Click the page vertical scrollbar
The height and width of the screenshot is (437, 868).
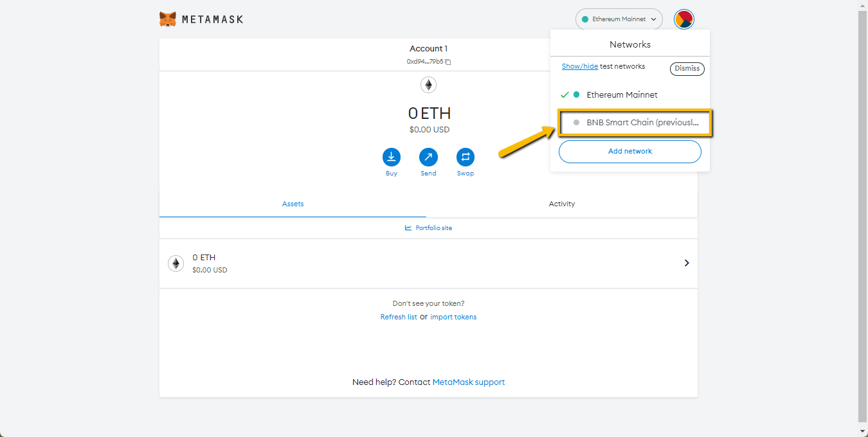pos(863,215)
